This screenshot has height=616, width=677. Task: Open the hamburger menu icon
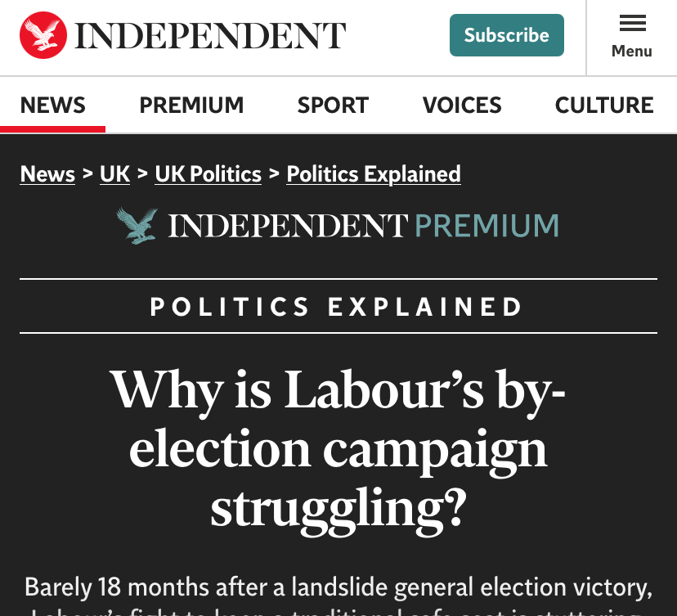point(632,23)
